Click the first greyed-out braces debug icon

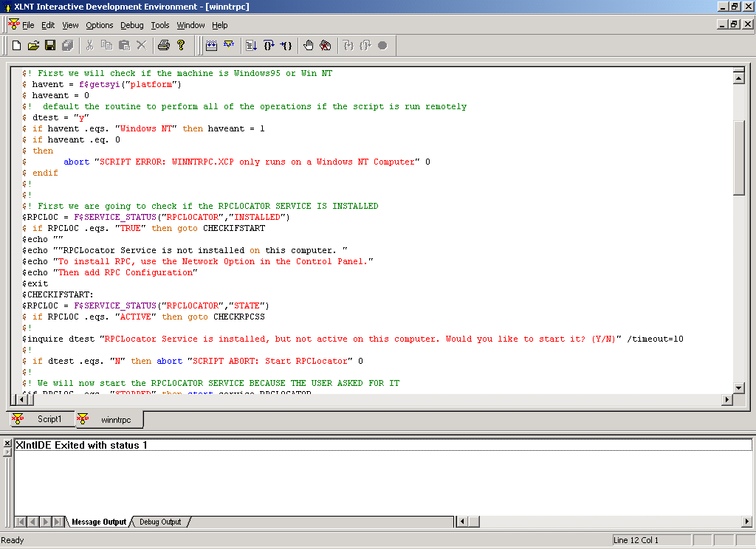tap(348, 45)
